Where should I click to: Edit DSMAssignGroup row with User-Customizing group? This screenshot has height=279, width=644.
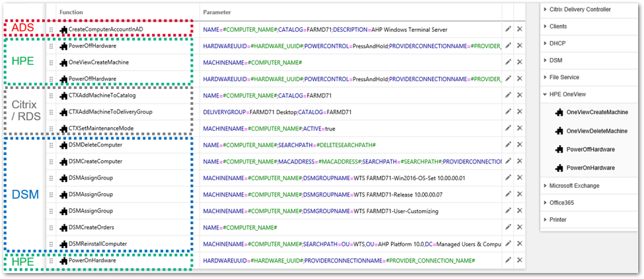[x=508, y=211]
